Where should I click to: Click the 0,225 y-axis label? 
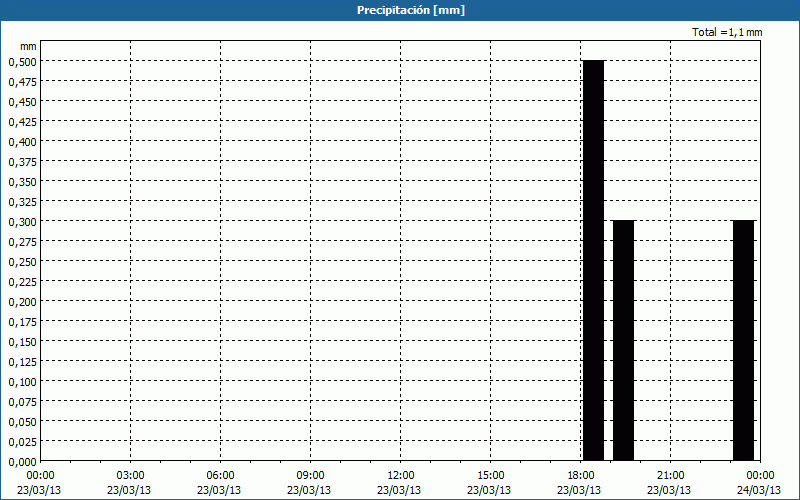click(22, 282)
